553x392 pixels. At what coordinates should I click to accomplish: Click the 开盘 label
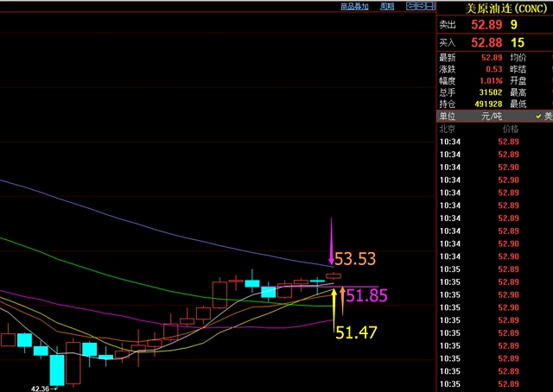(x=518, y=80)
